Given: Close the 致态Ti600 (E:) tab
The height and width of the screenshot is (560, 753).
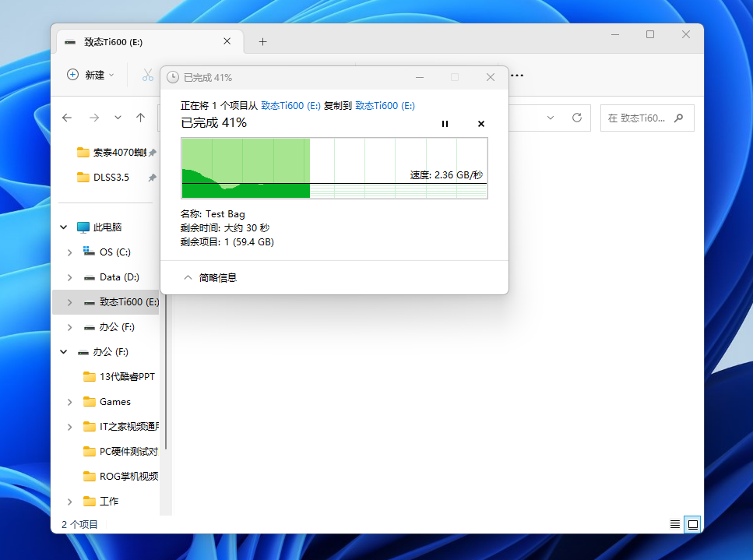Looking at the screenshot, I should (227, 42).
